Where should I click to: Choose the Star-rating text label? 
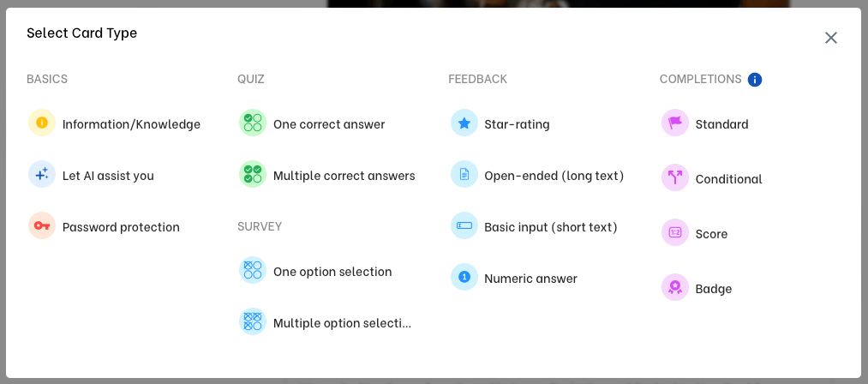(517, 124)
